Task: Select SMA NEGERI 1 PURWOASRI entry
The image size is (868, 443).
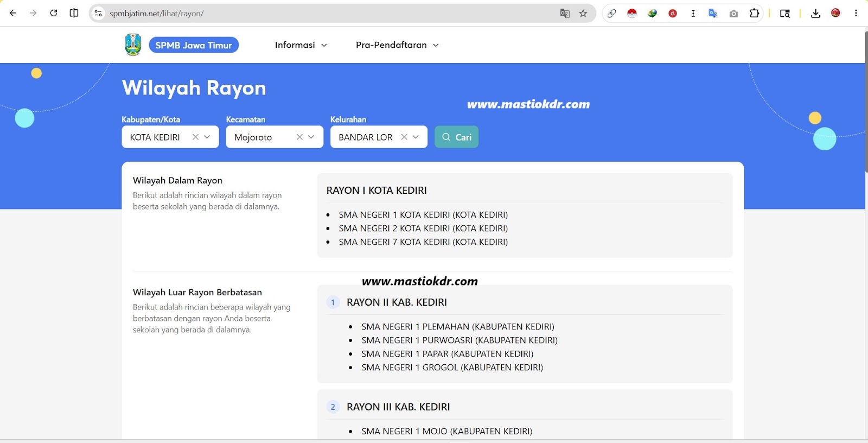Action: [459, 340]
